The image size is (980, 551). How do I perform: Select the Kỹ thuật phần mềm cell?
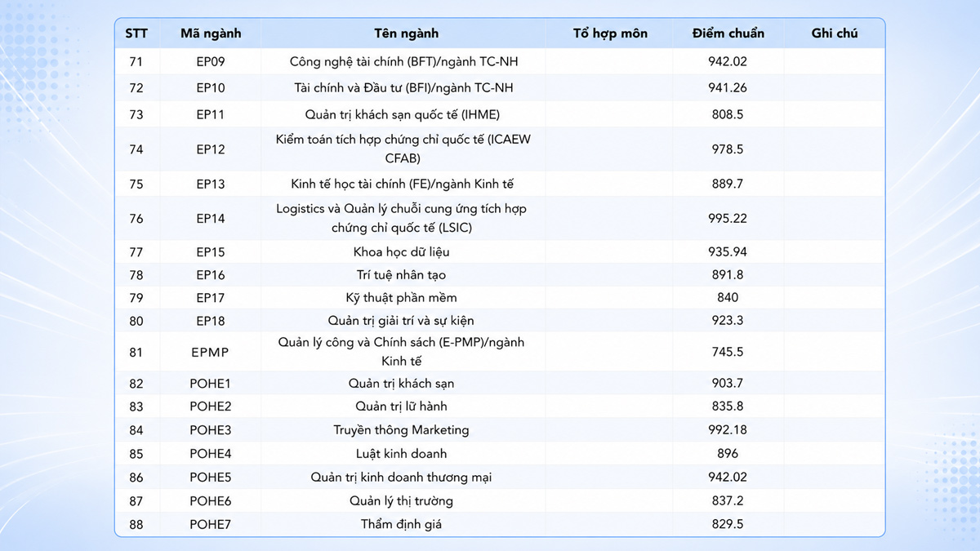point(401,298)
